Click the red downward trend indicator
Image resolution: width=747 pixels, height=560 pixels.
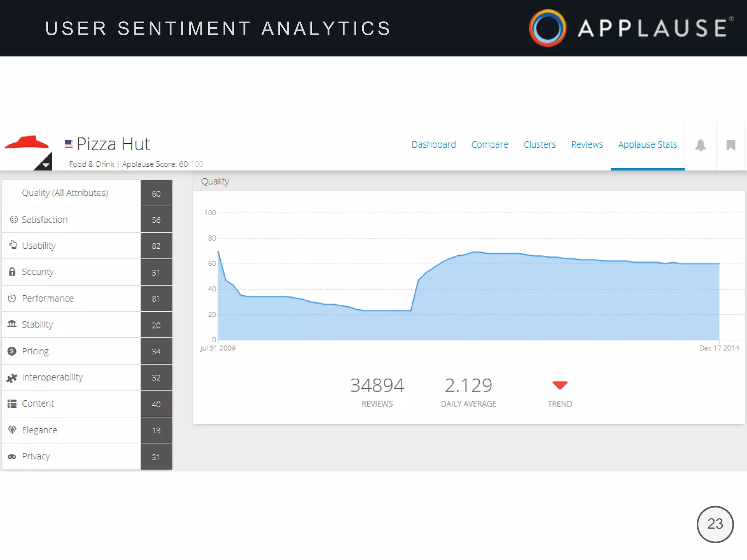tap(560, 385)
